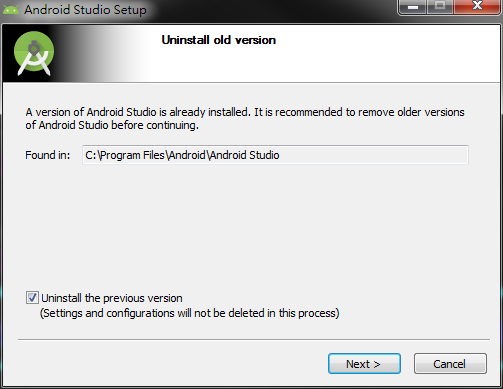The width and height of the screenshot is (503, 389).
Task: Click 'Program Files' inside the path field
Action: (x=132, y=155)
